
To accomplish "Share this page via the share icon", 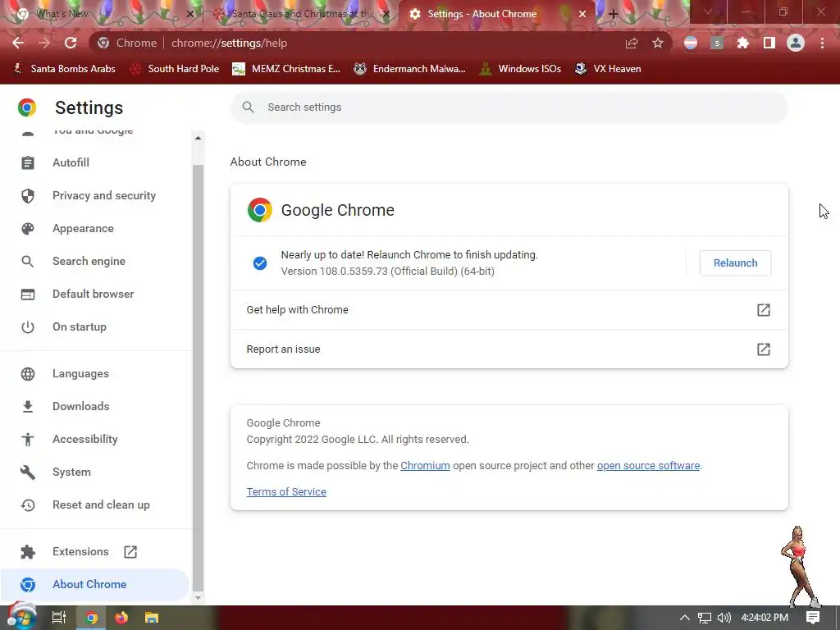I will tap(632, 43).
